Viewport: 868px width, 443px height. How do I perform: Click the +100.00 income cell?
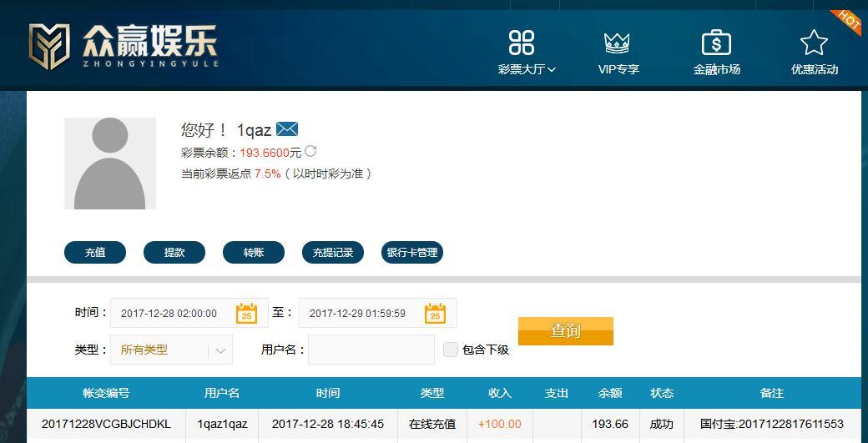click(x=500, y=424)
